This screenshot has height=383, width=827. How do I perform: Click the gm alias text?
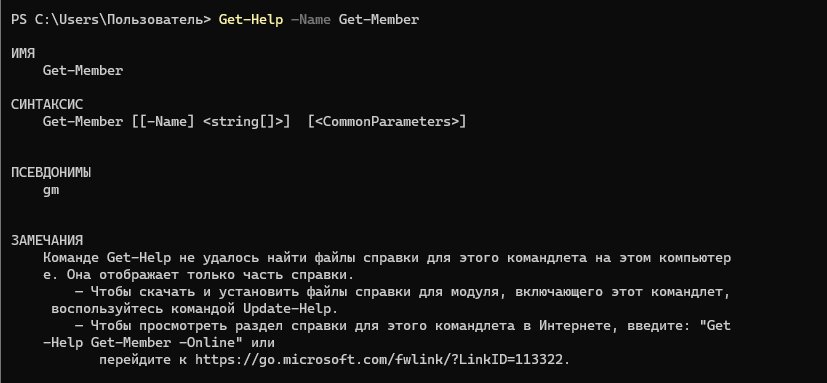point(51,190)
